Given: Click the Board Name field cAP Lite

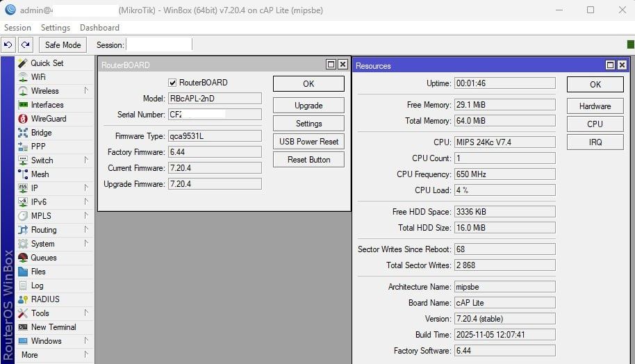Looking at the screenshot, I should [x=504, y=302].
